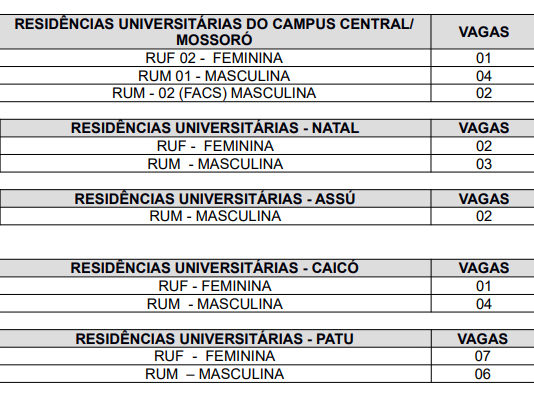Select RUM - MASCULINA row under Assú
The height and width of the screenshot is (396, 534).
point(267,216)
